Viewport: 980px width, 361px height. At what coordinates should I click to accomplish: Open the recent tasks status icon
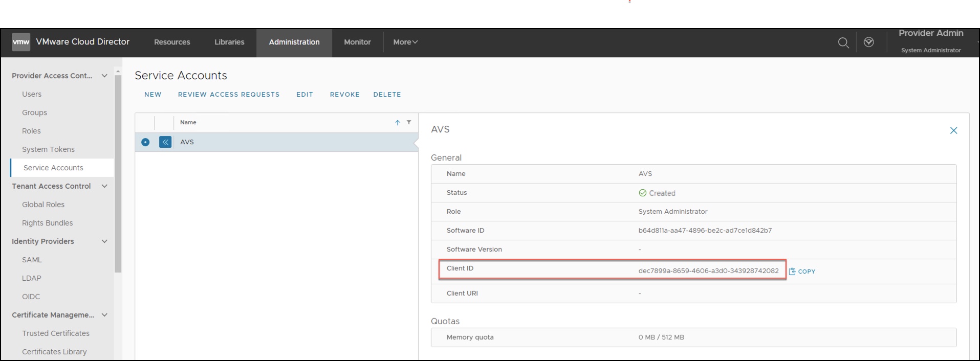868,42
